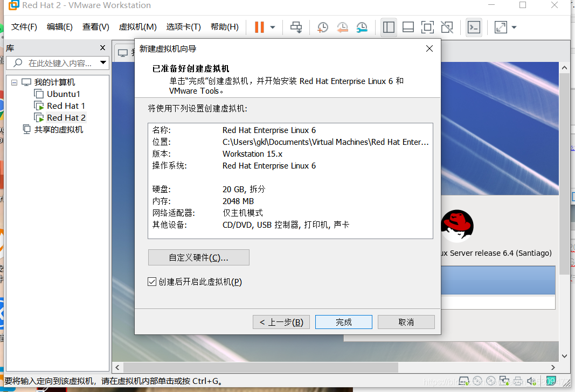Screen dimensions: 575x392
Task: Open the 帮助(H) menu
Action: click(x=224, y=27)
